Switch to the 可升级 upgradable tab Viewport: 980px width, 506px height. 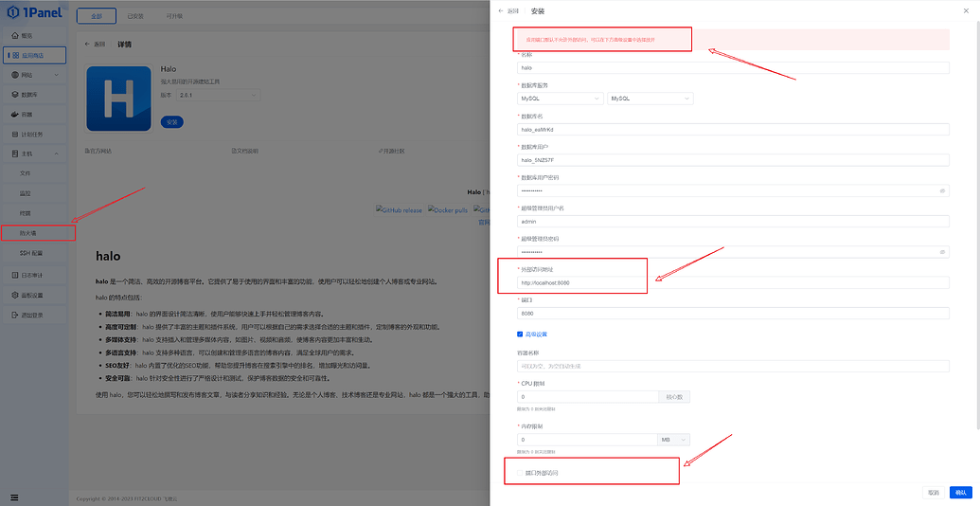tap(174, 16)
